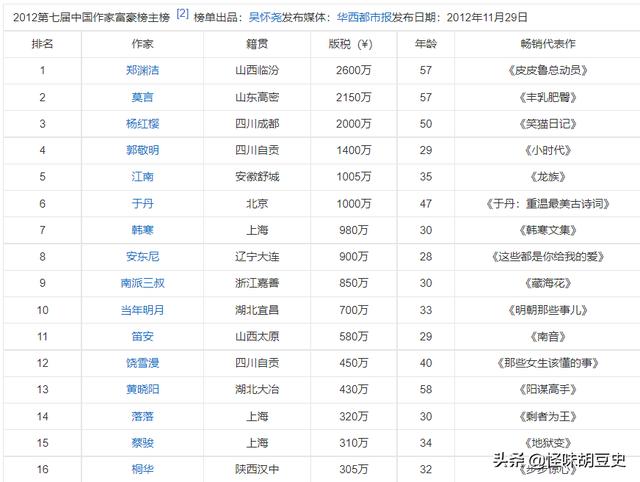Open the link for author 饶雪漫
The image size is (640, 482).
coord(142,363)
